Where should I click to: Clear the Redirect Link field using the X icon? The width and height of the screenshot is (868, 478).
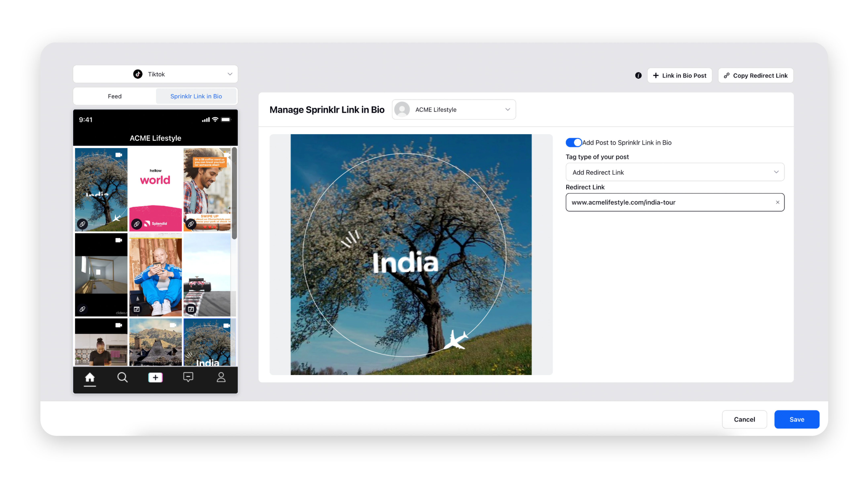pyautogui.click(x=777, y=202)
